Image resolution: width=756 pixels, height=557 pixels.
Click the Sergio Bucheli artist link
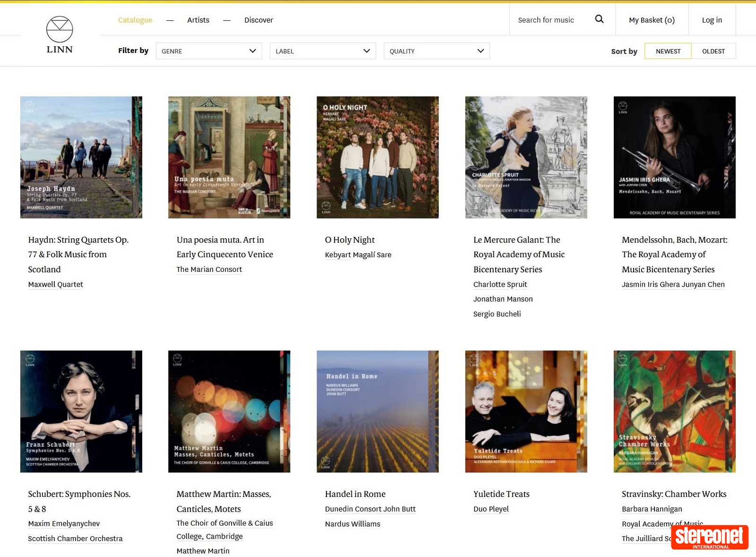[x=497, y=314]
